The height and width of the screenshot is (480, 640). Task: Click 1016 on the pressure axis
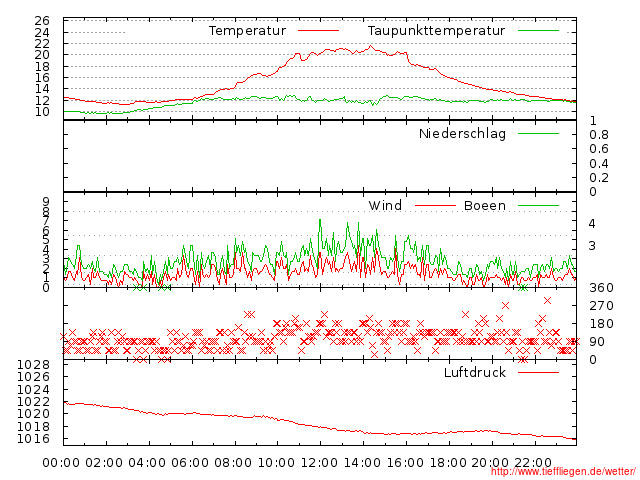(33, 439)
